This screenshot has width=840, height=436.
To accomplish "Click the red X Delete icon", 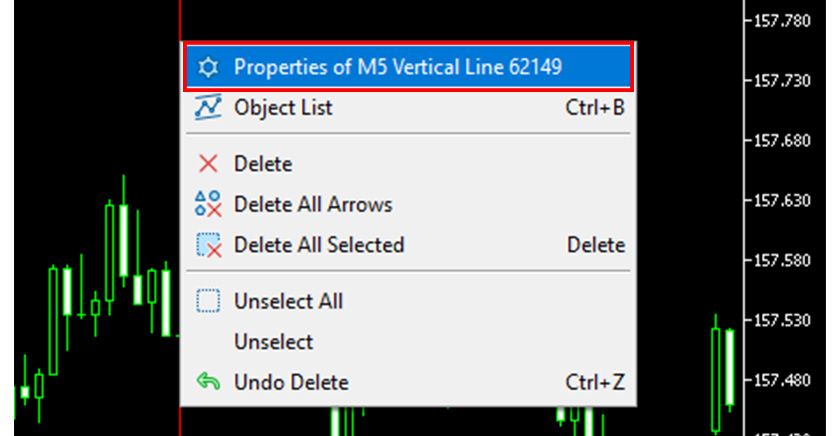I will click(208, 163).
